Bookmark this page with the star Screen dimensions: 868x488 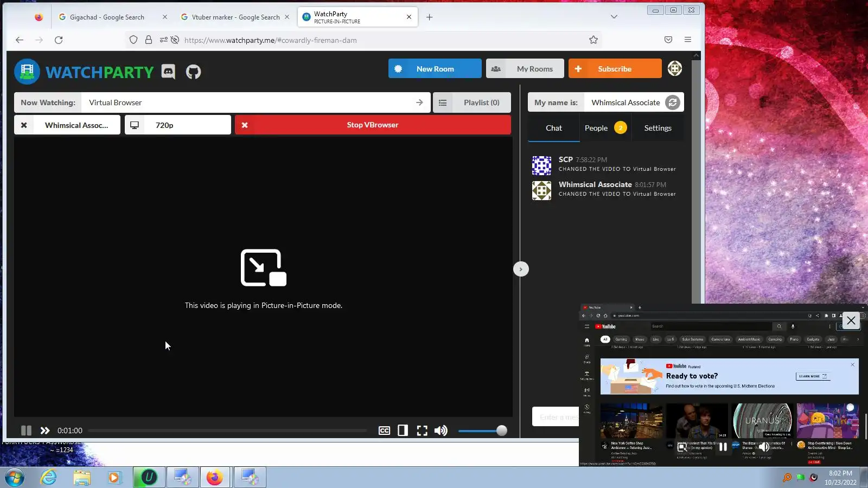coord(593,40)
